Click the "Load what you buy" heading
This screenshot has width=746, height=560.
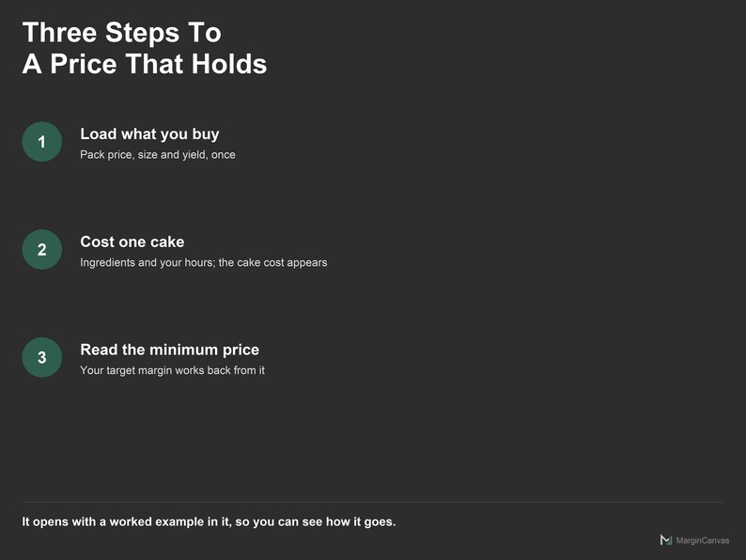pyautogui.click(x=149, y=134)
